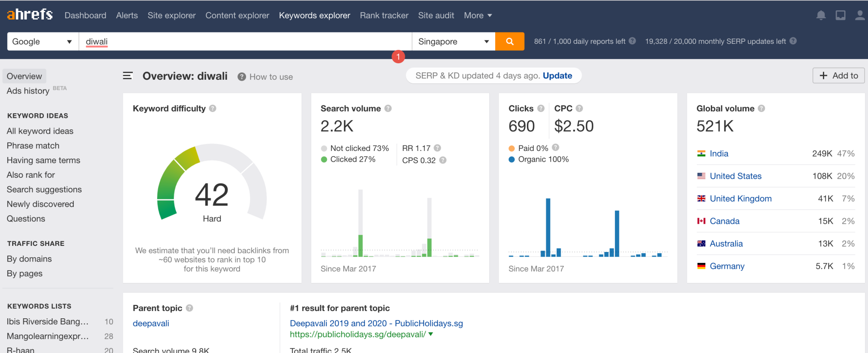Open Questions keyword ideas
This screenshot has height=353, width=868.
pos(26,219)
